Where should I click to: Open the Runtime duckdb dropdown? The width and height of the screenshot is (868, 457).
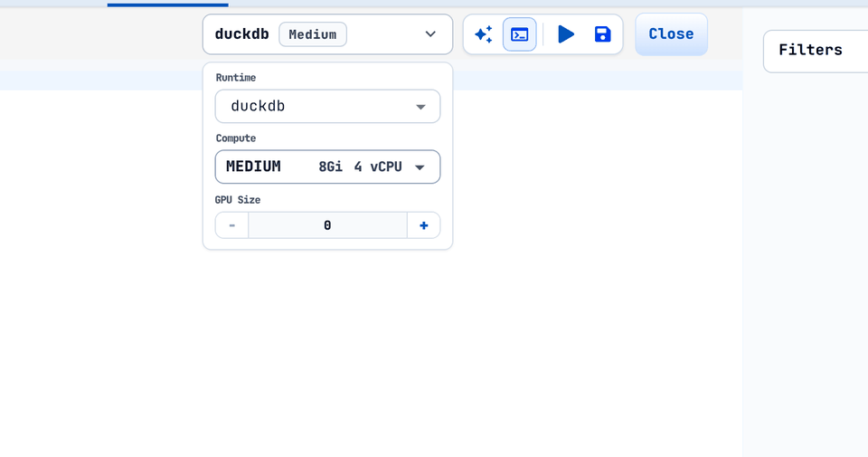click(x=327, y=107)
